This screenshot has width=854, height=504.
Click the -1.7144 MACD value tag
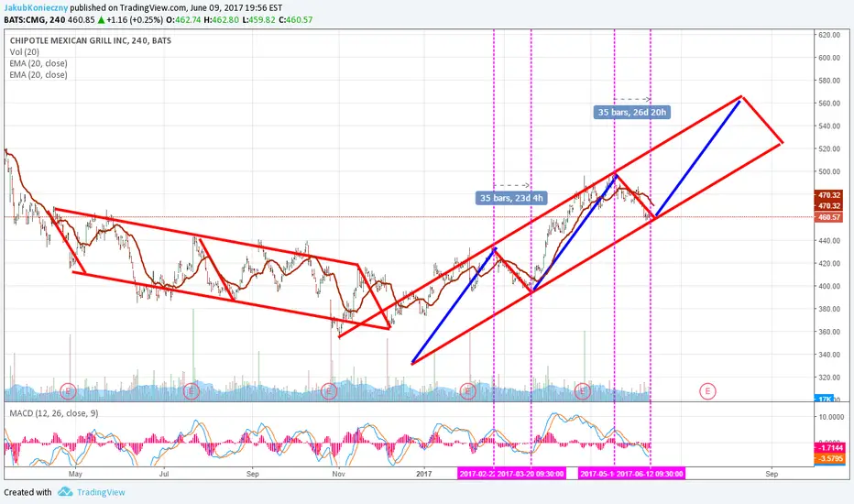tap(829, 447)
